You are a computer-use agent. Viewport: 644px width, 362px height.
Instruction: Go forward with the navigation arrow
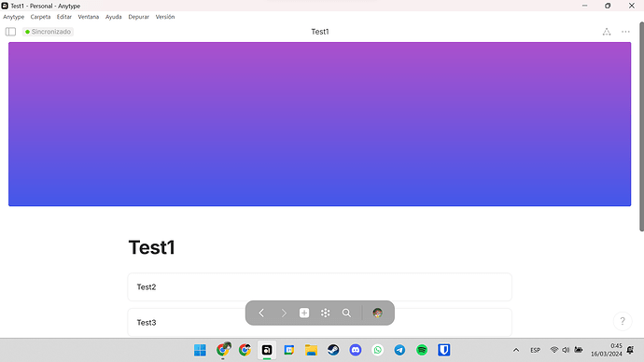(284, 313)
